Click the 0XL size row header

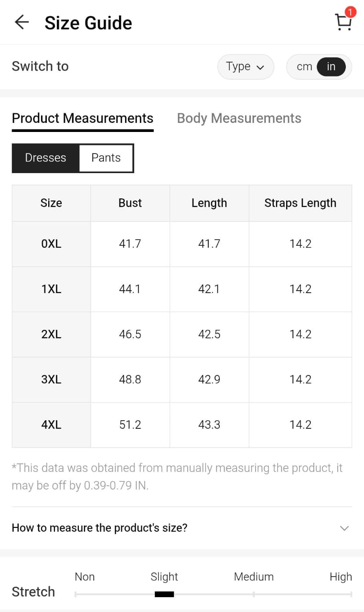[x=51, y=244]
